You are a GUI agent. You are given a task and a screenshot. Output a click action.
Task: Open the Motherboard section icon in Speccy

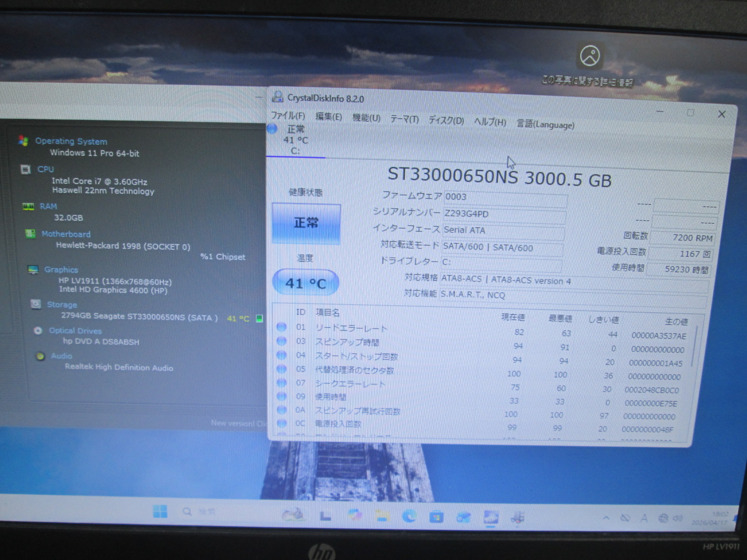coord(30,234)
